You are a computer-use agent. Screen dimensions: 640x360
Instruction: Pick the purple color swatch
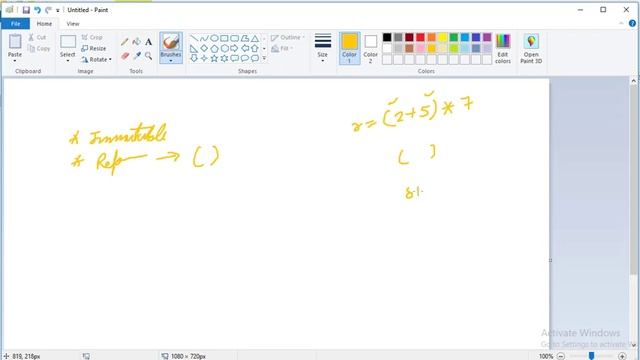pos(487,38)
